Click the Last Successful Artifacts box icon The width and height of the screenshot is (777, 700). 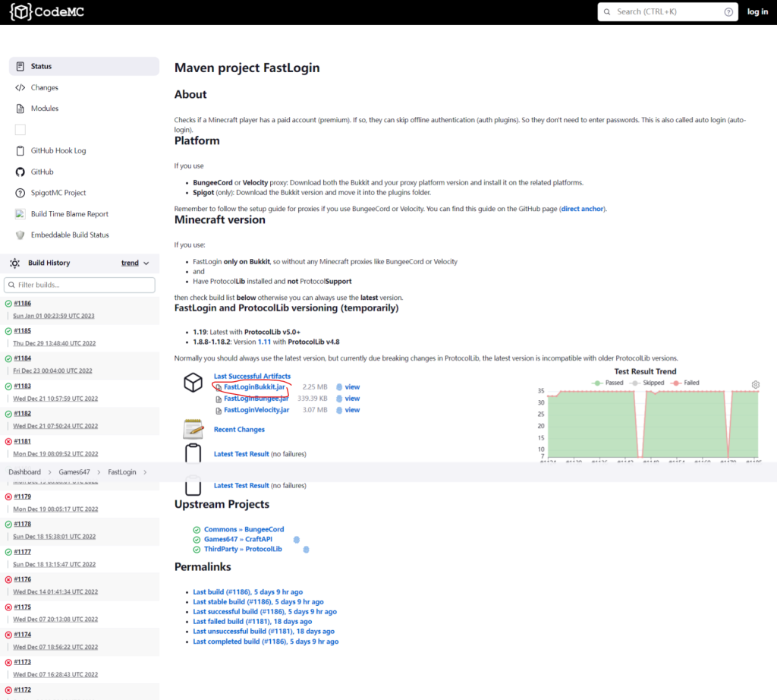coord(193,383)
